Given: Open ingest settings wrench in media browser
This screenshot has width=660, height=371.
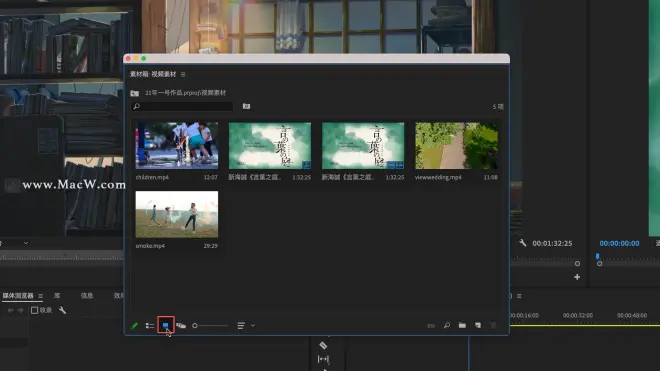Looking at the screenshot, I should [x=62, y=310].
